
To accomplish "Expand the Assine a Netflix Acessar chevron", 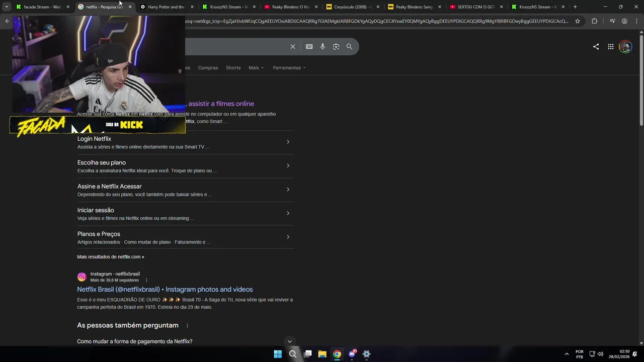I will click(x=288, y=190).
